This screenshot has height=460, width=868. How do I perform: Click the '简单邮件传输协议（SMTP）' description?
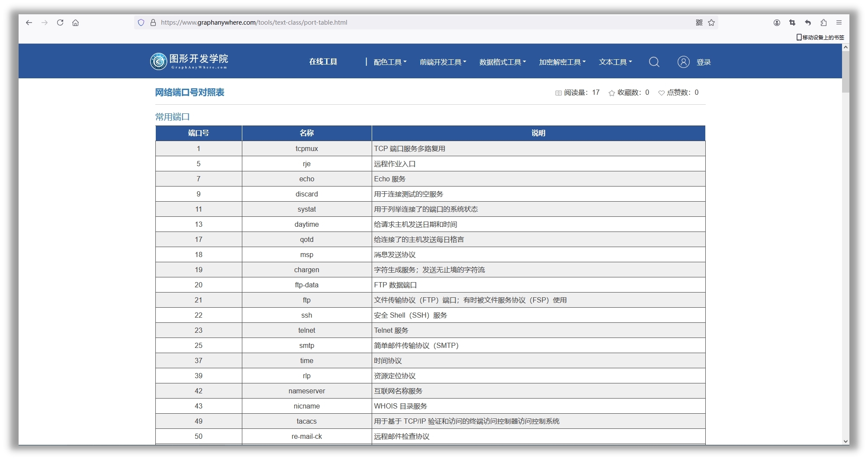click(x=416, y=345)
